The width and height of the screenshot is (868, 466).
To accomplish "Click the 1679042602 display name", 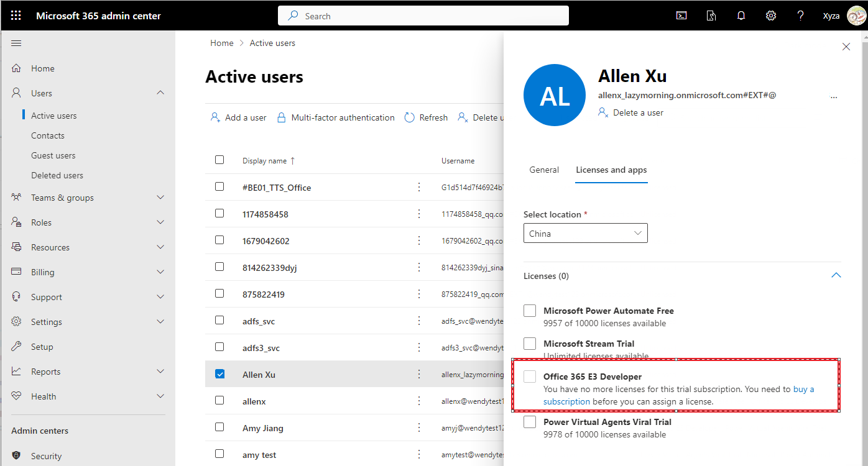I will click(266, 240).
